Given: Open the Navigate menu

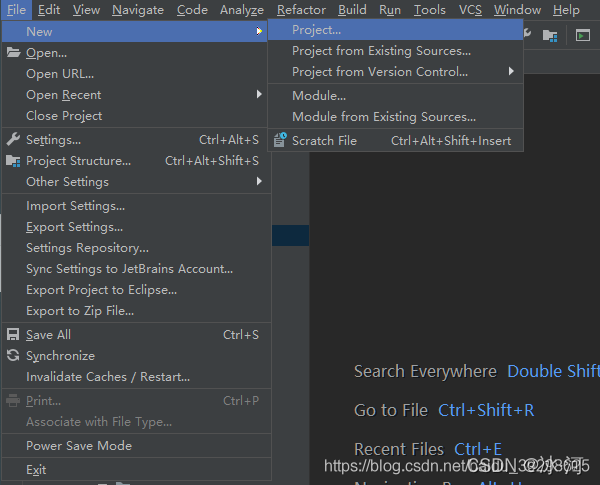Looking at the screenshot, I should pyautogui.click(x=138, y=10).
